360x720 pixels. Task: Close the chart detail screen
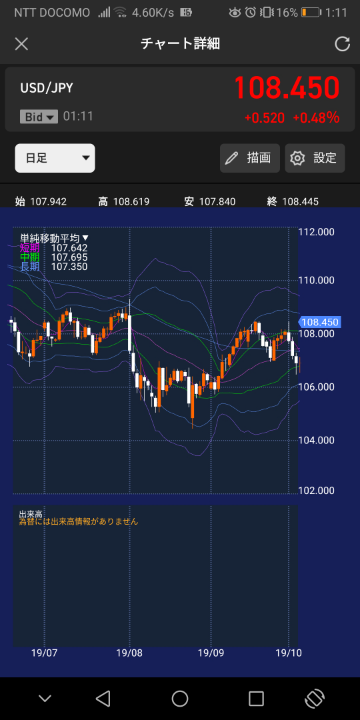(22, 44)
